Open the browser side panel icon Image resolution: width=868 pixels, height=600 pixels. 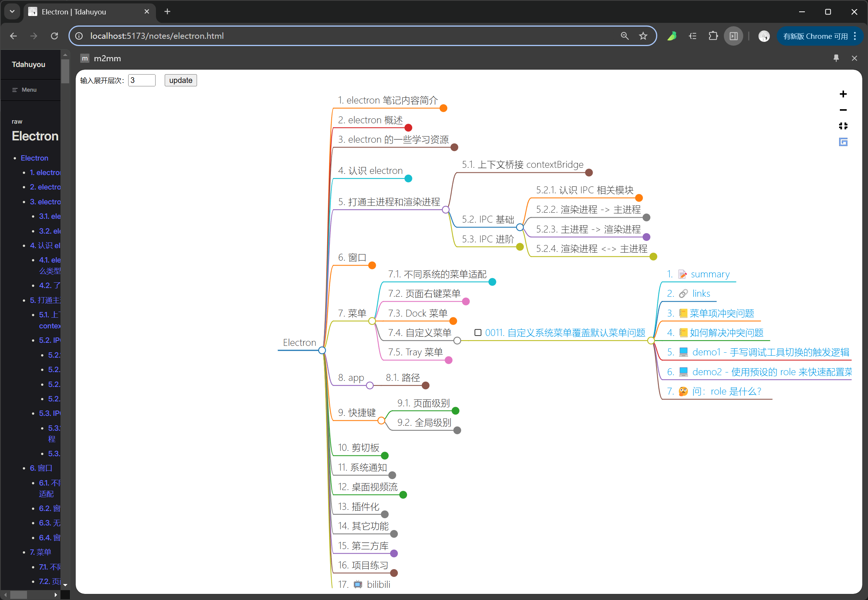733,36
